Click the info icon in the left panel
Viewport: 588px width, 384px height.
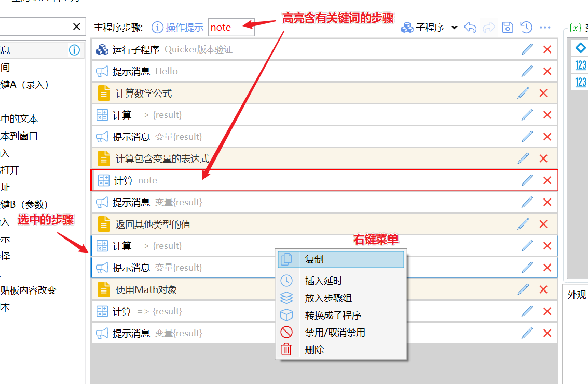74,50
